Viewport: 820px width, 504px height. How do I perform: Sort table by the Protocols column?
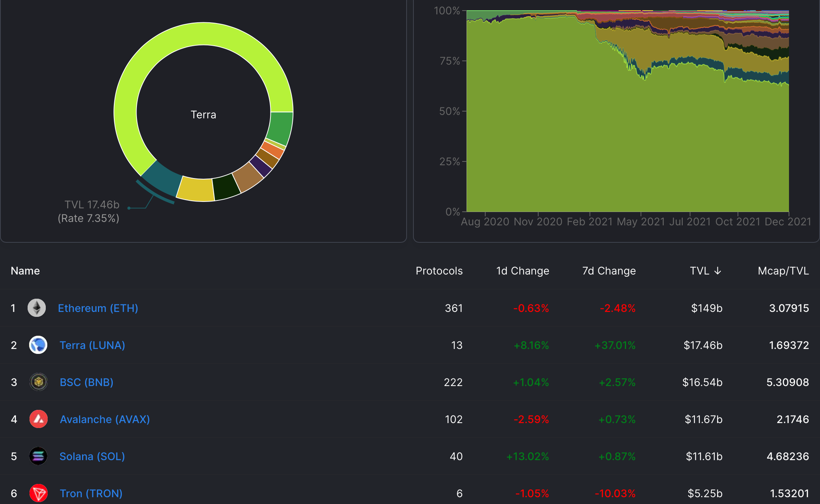coord(439,271)
